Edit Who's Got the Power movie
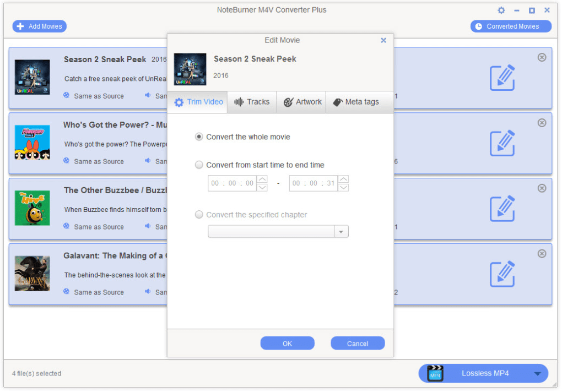The height and width of the screenshot is (392, 562). coord(502,143)
